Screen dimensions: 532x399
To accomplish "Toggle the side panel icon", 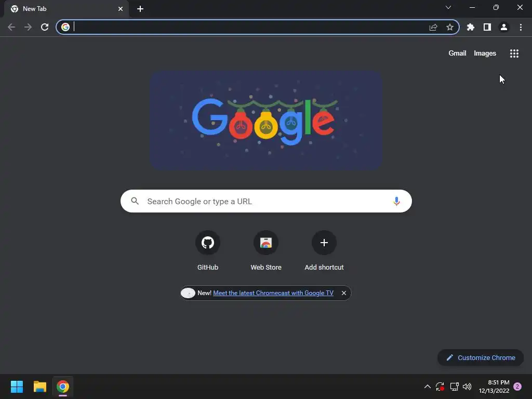I will click(x=487, y=27).
